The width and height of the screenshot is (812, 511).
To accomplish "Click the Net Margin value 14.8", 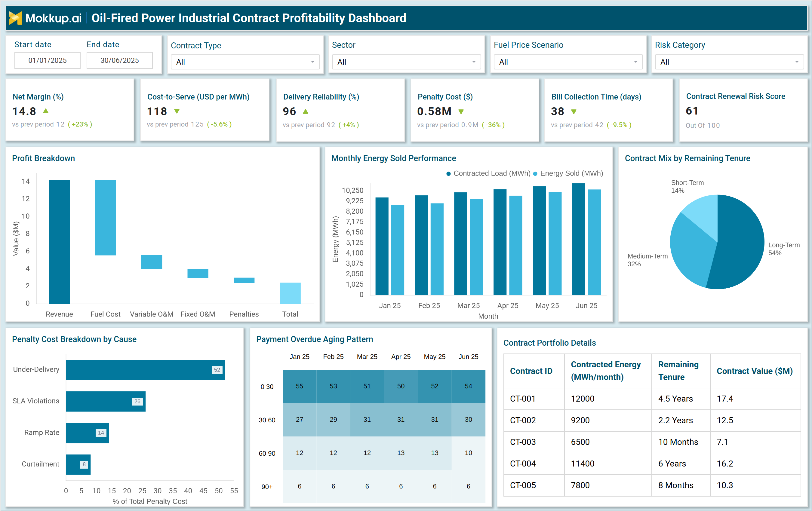I will coord(24,111).
